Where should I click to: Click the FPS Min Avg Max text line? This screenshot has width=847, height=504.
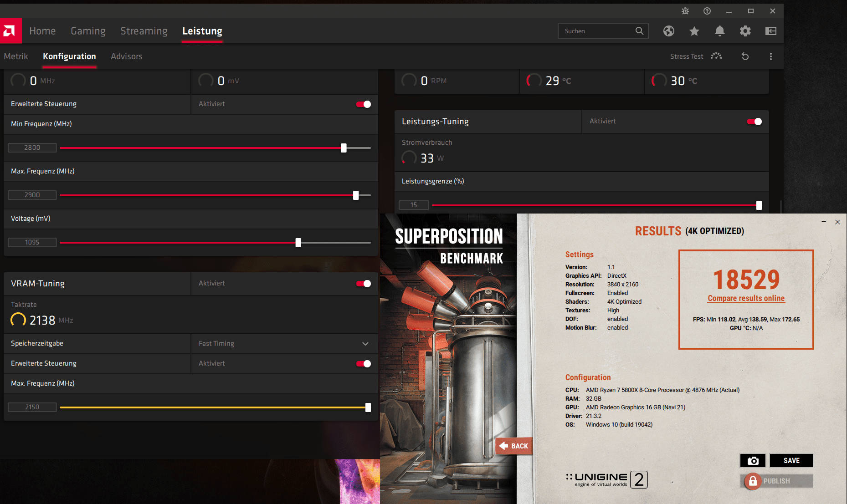(746, 320)
